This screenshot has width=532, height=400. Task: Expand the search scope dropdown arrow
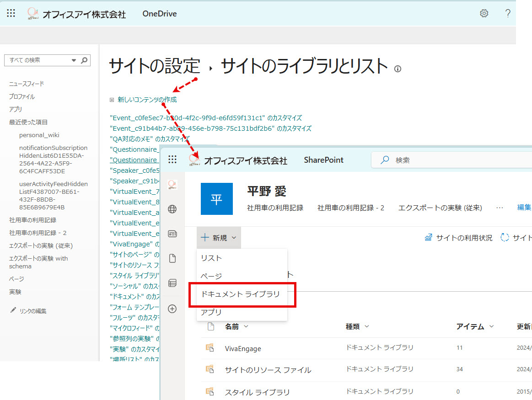pyautogui.click(x=74, y=60)
